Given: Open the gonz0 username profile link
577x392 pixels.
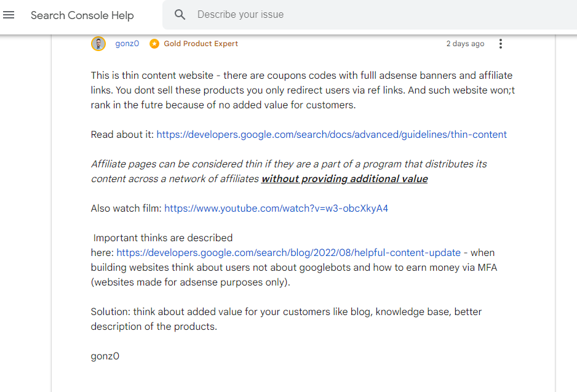Looking at the screenshot, I should pyautogui.click(x=127, y=44).
